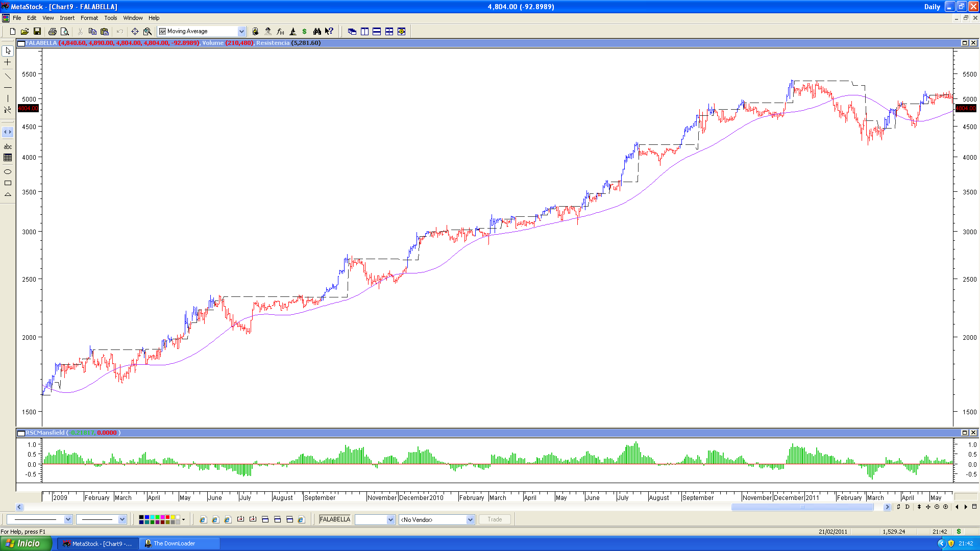This screenshot has width=980, height=551.
Task: Open the line style dropdown
Action: pos(68,519)
